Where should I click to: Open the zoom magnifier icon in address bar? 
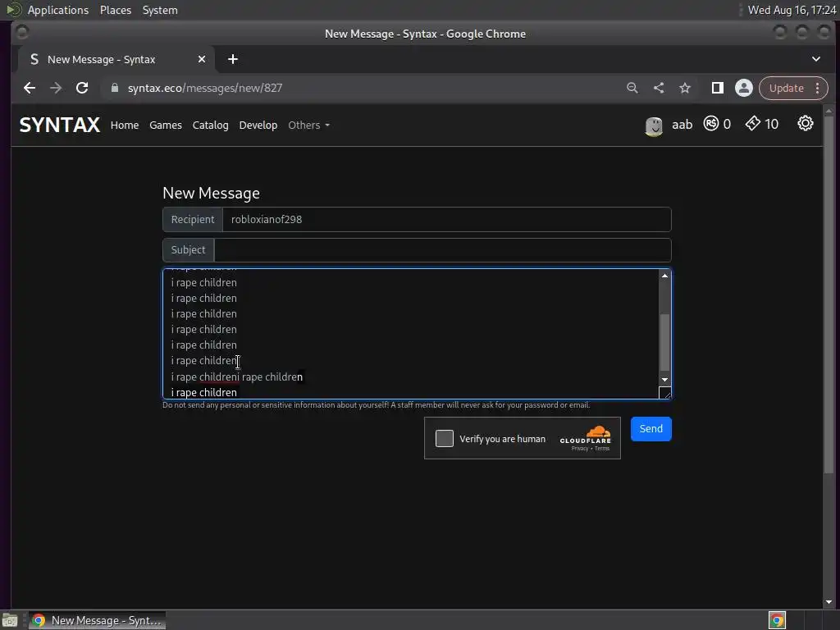click(632, 88)
